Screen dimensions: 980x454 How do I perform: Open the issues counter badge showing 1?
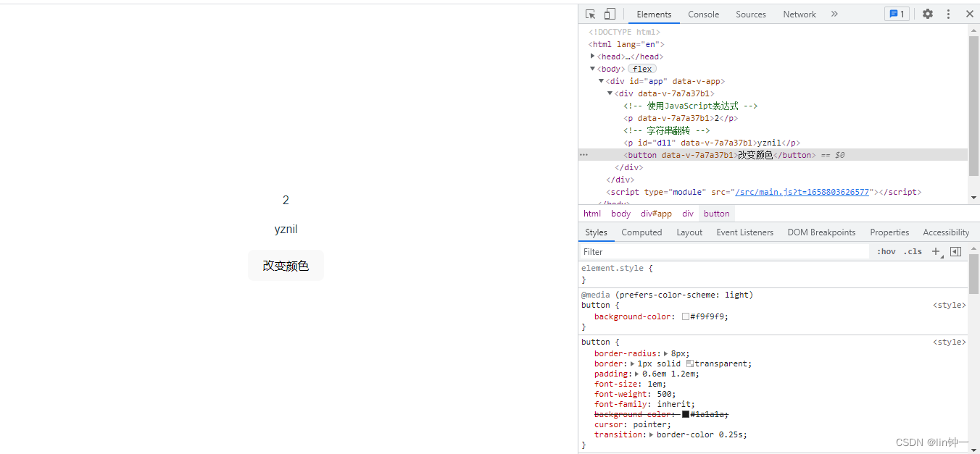(x=897, y=14)
